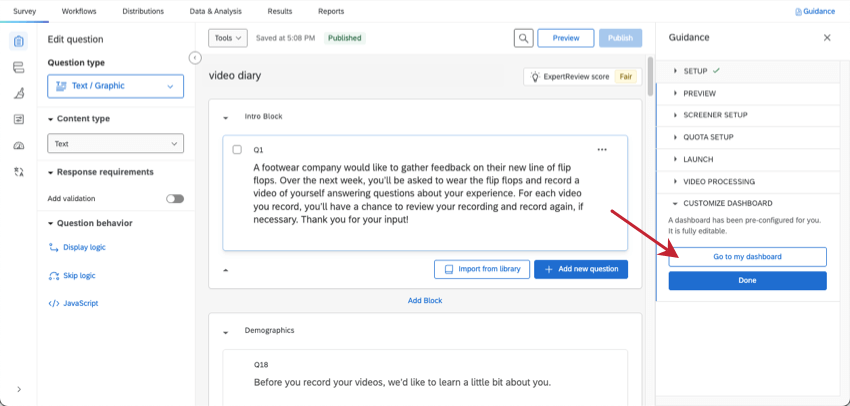The height and width of the screenshot is (406, 850).
Task: Open the Content type Text dropdown
Action: pyautogui.click(x=115, y=144)
